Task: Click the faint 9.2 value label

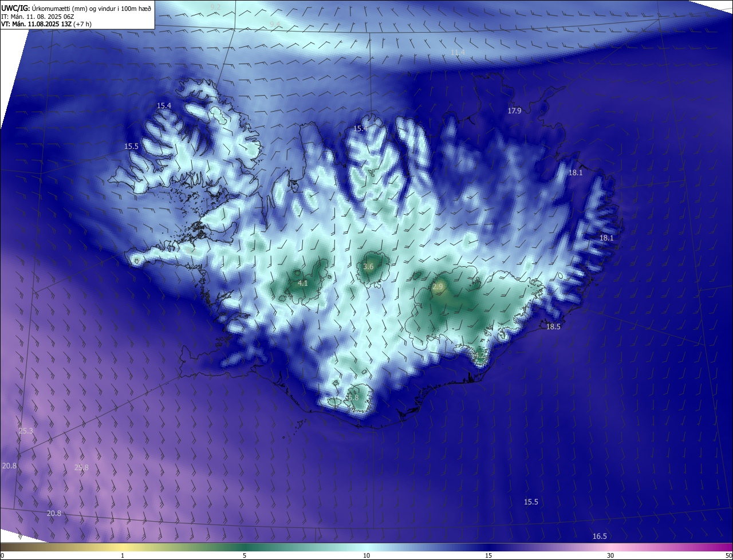Action: [x=215, y=6]
